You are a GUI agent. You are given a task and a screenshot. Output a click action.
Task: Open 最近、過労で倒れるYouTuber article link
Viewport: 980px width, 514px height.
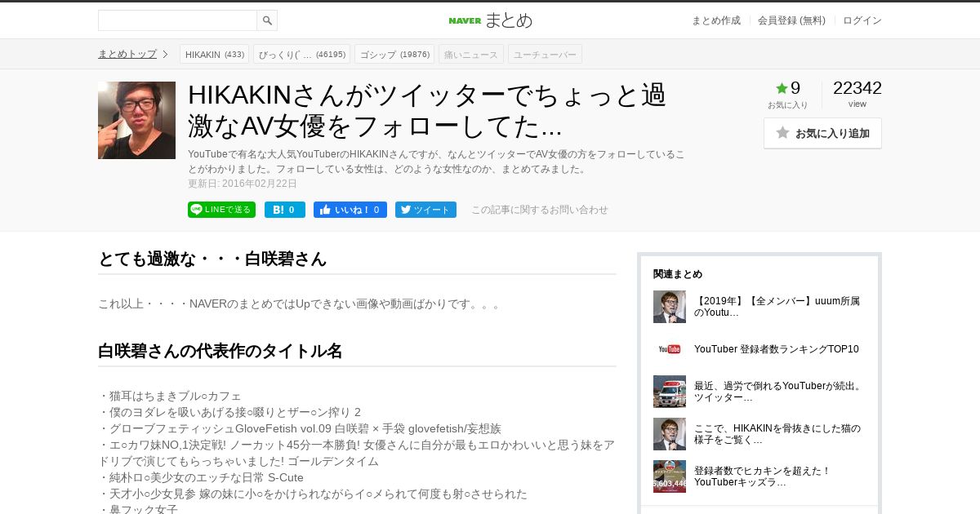(x=778, y=392)
